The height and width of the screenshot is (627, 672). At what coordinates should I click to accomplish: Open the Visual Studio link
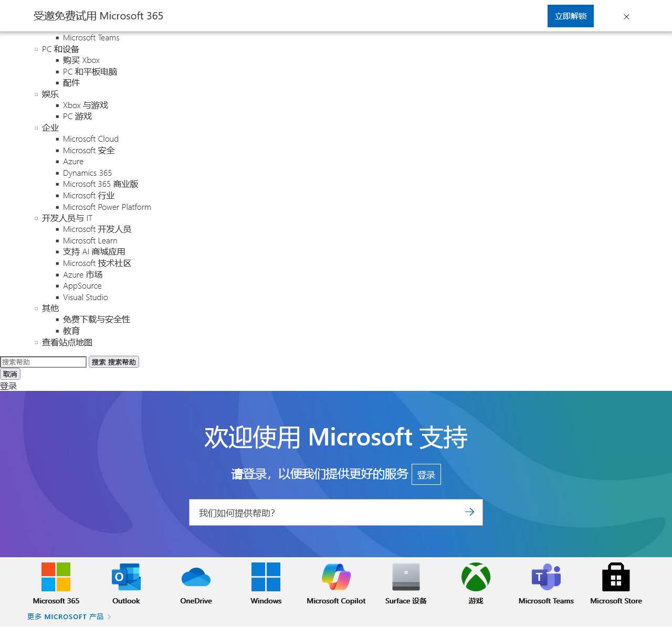(x=86, y=297)
